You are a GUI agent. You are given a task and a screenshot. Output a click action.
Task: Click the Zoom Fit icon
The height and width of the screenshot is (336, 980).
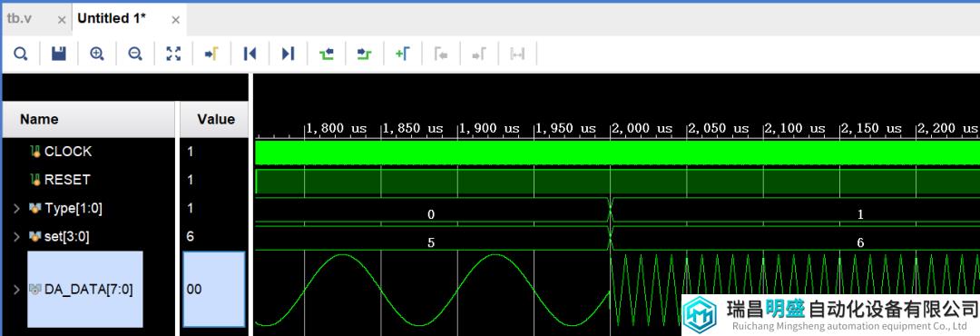(x=173, y=54)
